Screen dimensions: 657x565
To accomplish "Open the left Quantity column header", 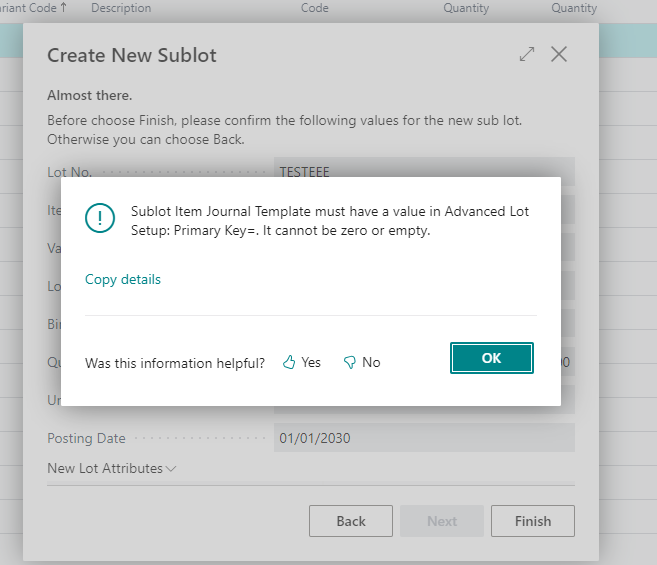I will coord(466,8).
